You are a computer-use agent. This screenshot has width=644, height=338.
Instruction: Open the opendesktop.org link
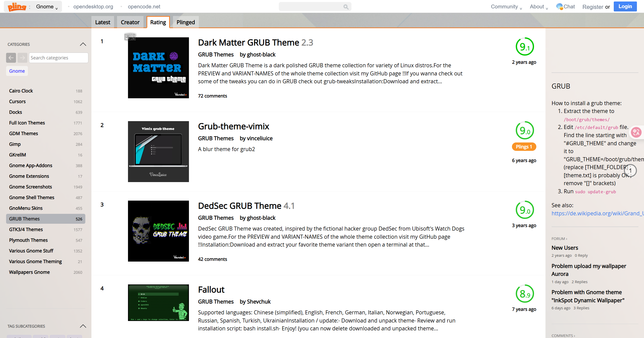93,7
